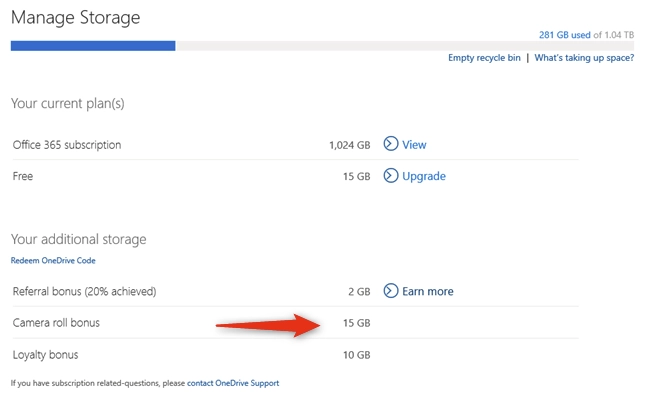Screen dimensions: 648x401
Task: Click the 15 GB value in the Free row
Action: [357, 177]
